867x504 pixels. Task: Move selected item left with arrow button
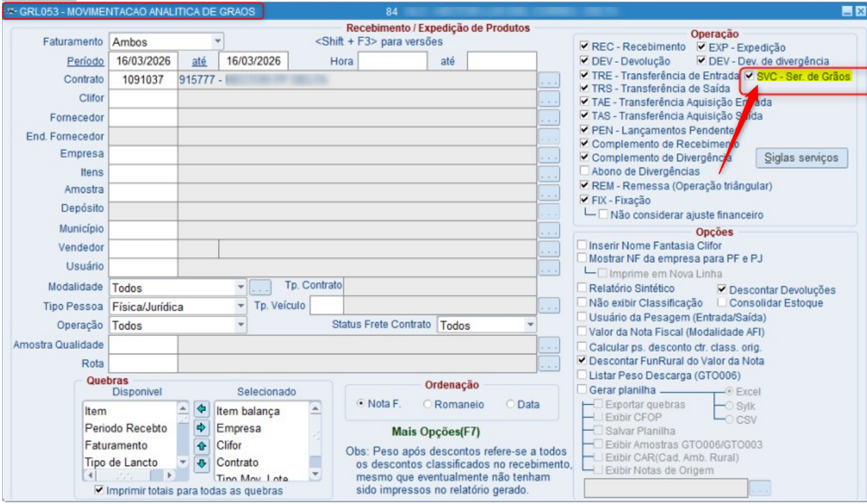pyautogui.click(x=202, y=408)
